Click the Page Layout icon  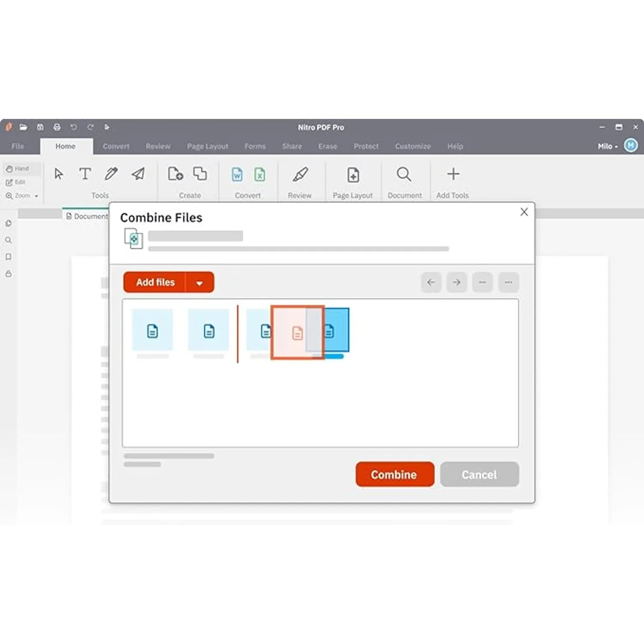click(353, 175)
